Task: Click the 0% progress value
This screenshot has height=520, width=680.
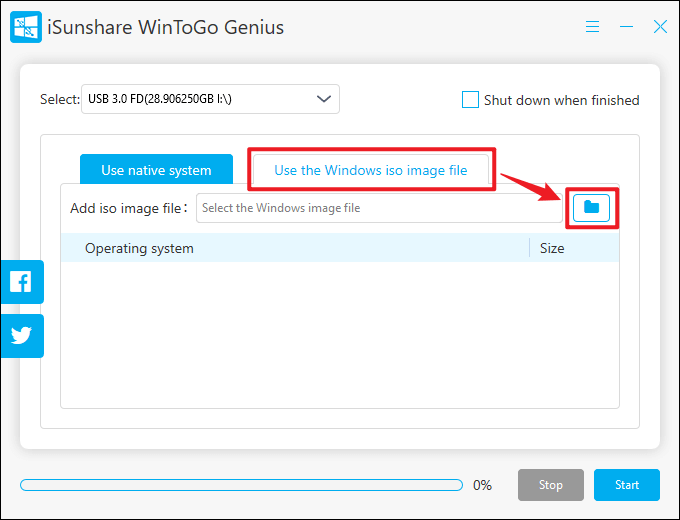Action: pyautogui.click(x=482, y=485)
